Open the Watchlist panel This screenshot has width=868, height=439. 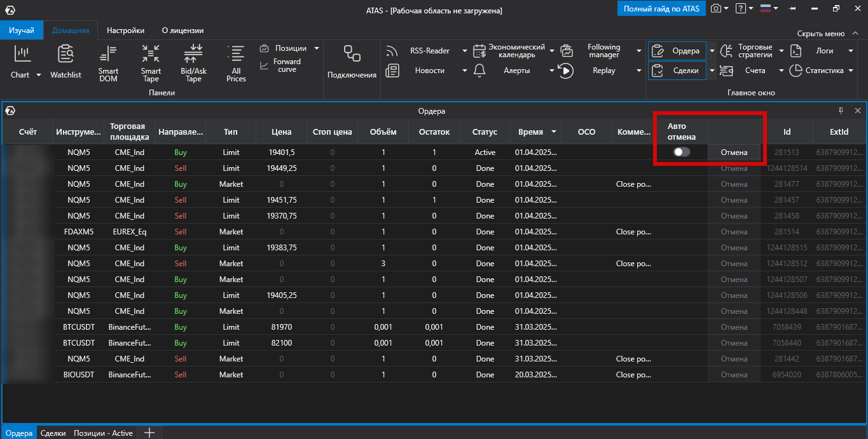[66, 62]
